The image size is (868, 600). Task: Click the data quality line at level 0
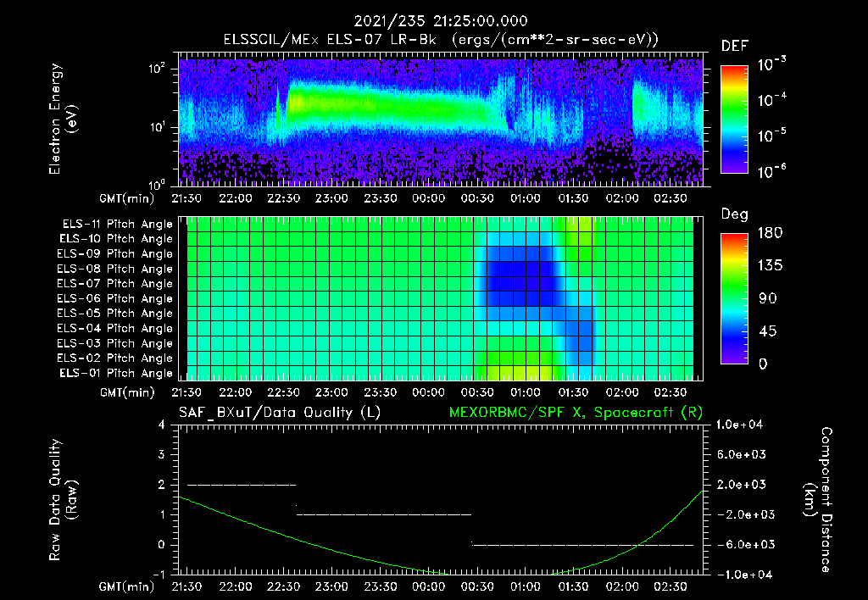(583, 545)
